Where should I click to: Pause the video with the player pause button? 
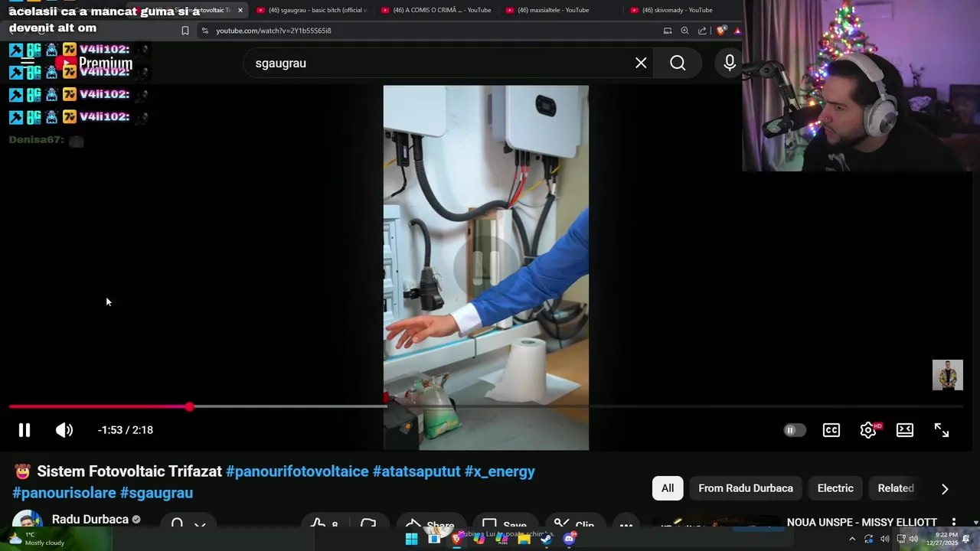(x=24, y=430)
